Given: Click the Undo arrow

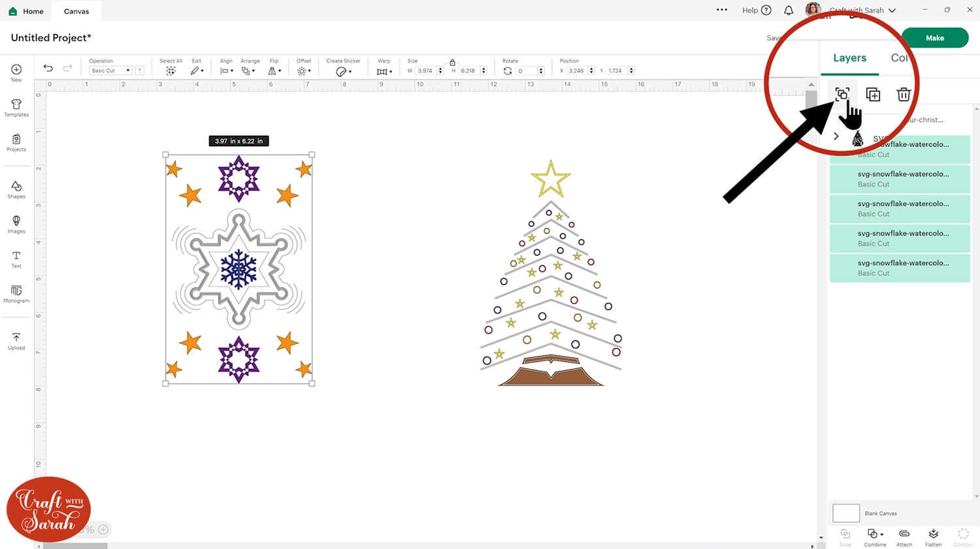Looking at the screenshot, I should click(48, 69).
